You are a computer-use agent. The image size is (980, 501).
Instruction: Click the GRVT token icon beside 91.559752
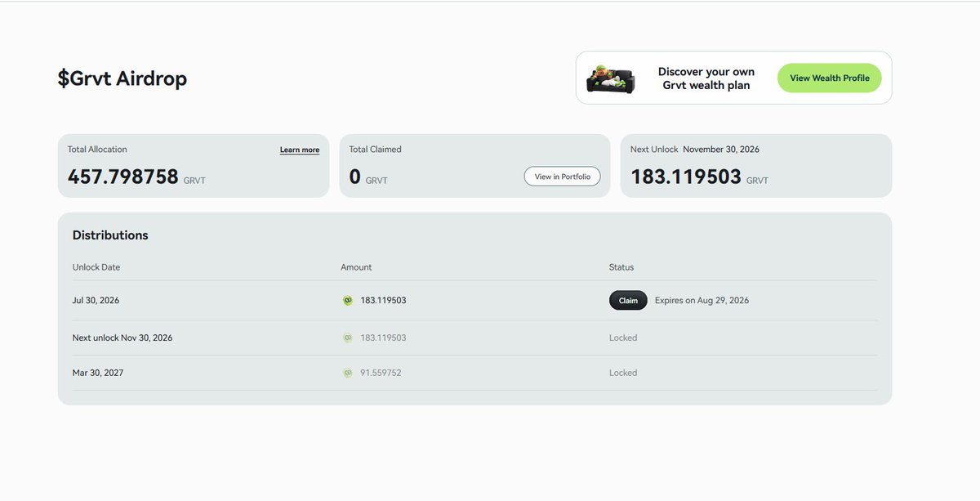[x=348, y=373]
